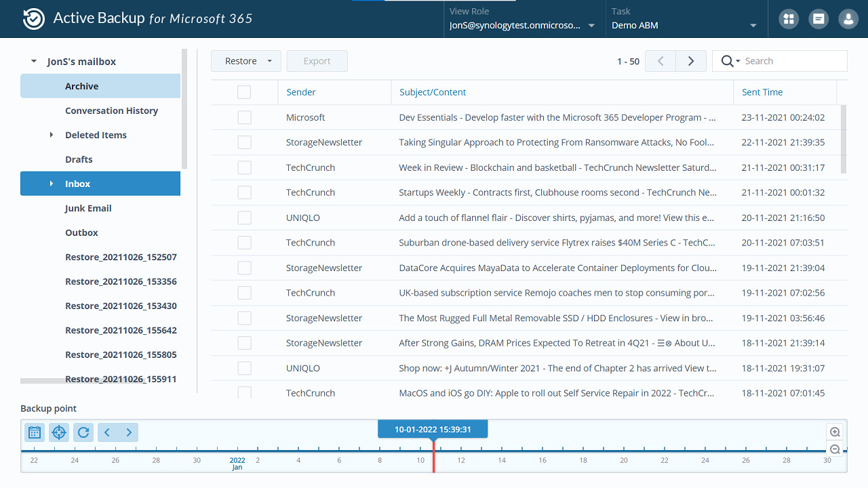Open the Restore_20211026_153356 folder

[x=100, y=281]
